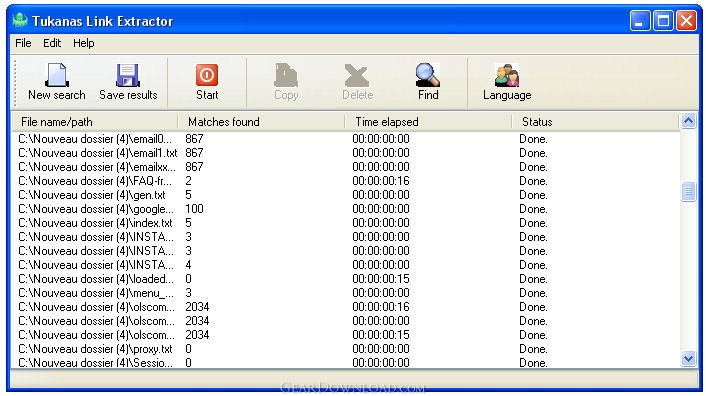Image resolution: width=706 pixels, height=396 pixels.
Task: Click the scrollbar down arrow
Action: pyautogui.click(x=688, y=359)
